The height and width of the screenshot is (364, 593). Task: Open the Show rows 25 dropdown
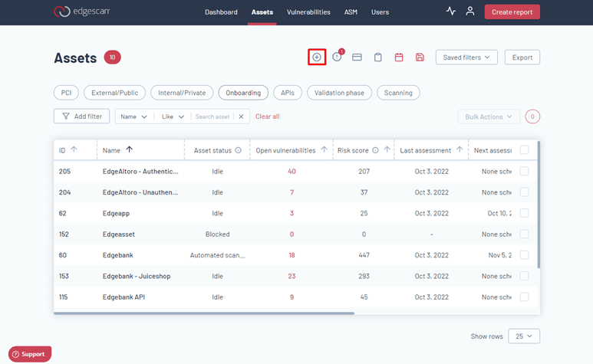tap(524, 336)
